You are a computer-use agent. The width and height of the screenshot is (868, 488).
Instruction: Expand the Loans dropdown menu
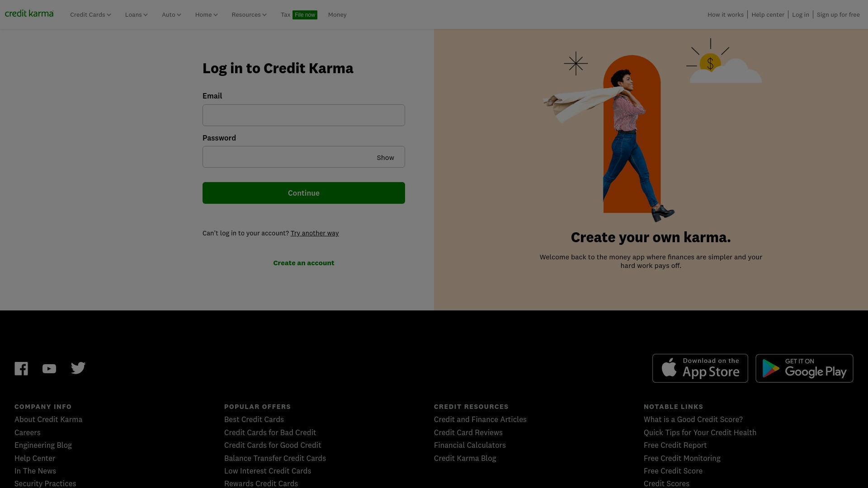coord(136,15)
